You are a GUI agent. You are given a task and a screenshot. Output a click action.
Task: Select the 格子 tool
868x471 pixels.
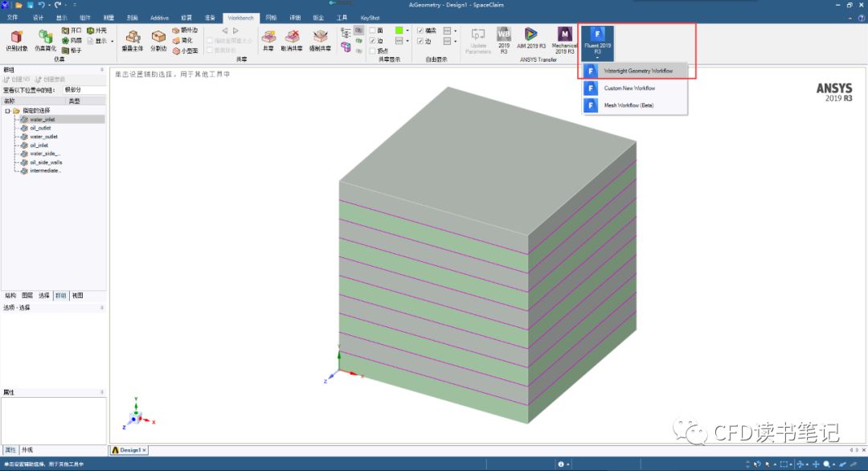[x=72, y=51]
